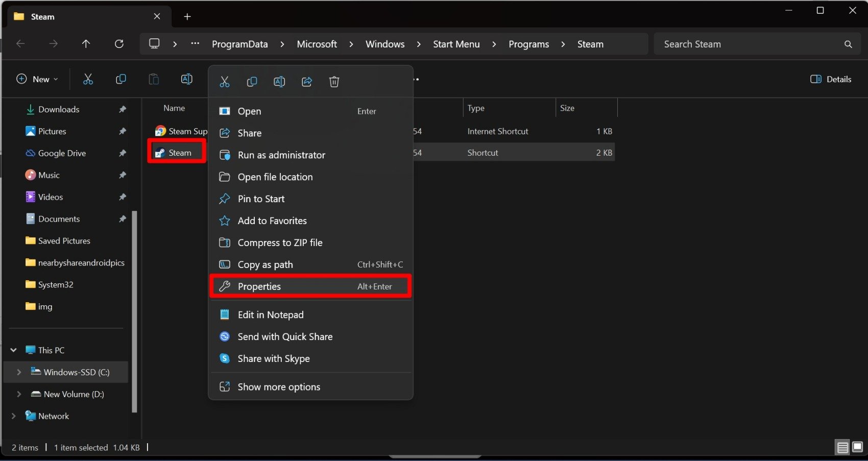The width and height of the screenshot is (868, 461).
Task: Click Show more options
Action: click(279, 387)
